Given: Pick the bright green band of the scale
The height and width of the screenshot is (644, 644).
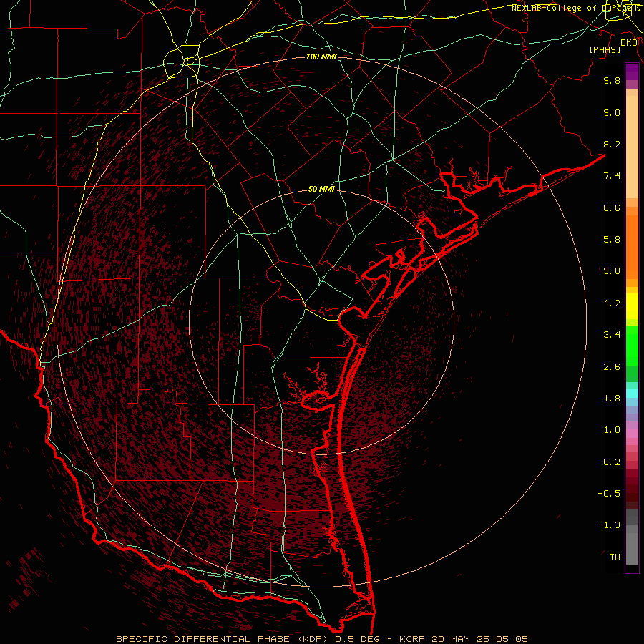Looking at the screenshot, I should coord(632,345).
